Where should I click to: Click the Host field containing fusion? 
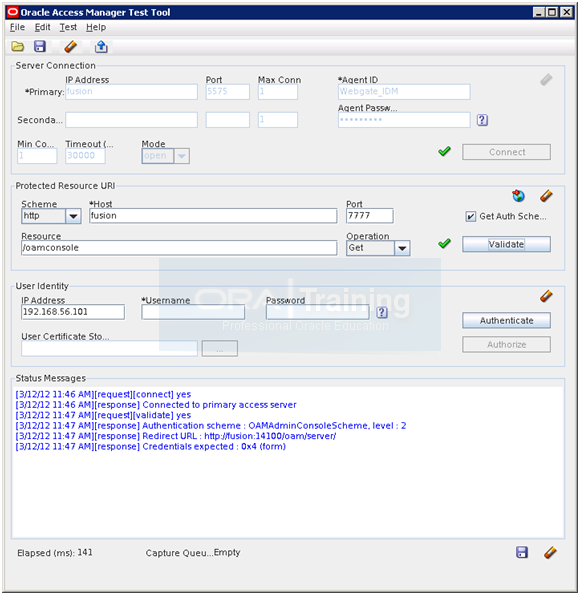tap(213, 216)
